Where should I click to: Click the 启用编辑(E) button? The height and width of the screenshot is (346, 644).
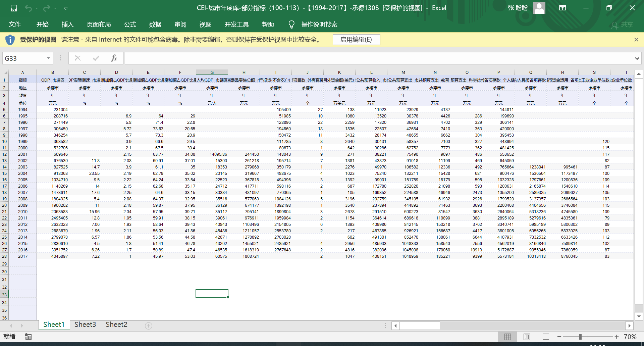pyautogui.click(x=356, y=40)
